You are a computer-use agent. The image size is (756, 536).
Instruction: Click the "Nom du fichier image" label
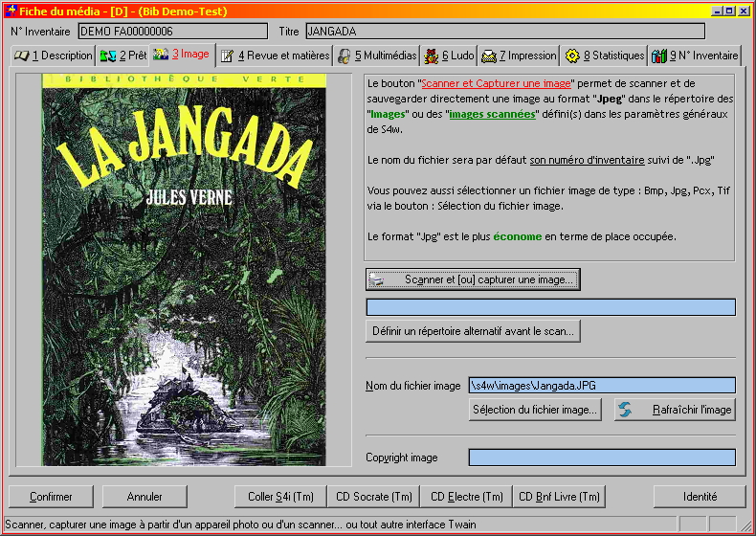coord(413,386)
